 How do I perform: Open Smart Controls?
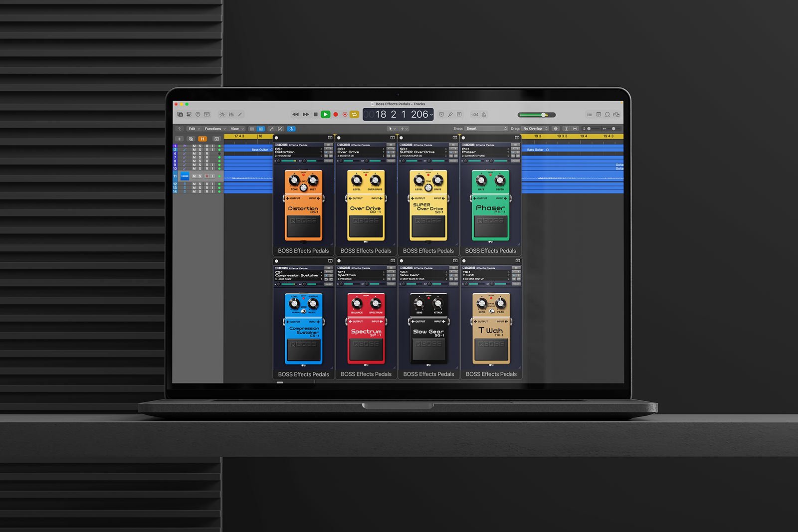click(222, 114)
